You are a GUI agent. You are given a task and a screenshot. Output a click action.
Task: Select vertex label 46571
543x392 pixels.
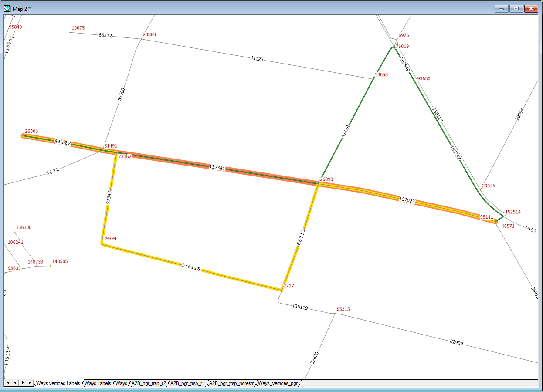click(508, 226)
